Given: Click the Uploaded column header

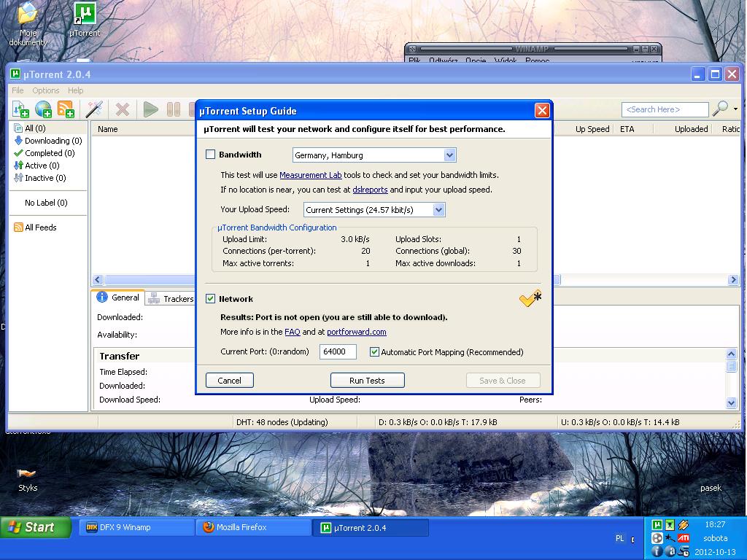Looking at the screenshot, I should (x=691, y=129).
